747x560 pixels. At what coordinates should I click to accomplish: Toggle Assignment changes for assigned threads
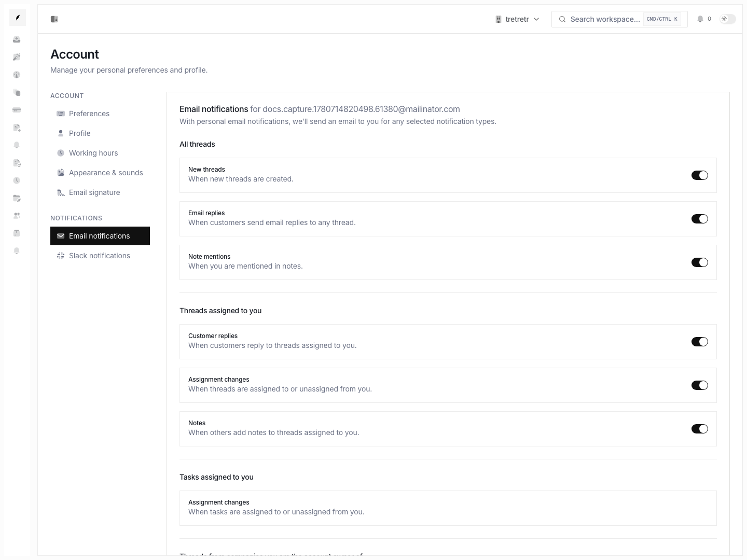point(700,385)
